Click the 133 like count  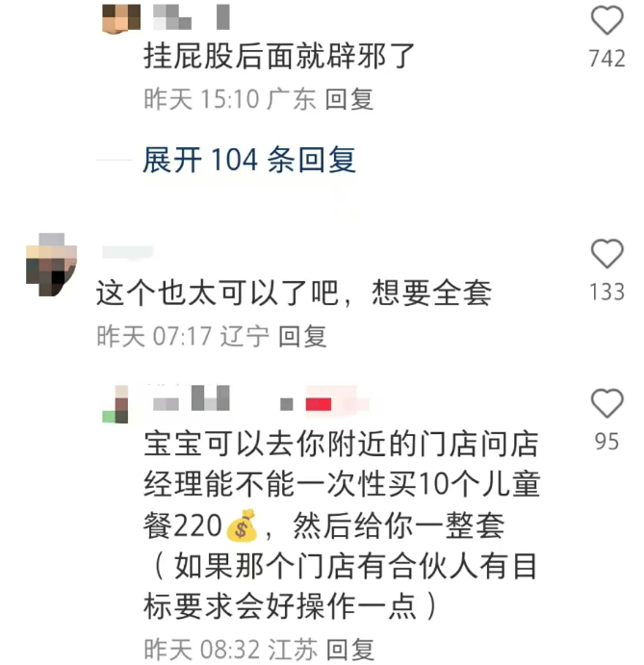click(x=607, y=293)
